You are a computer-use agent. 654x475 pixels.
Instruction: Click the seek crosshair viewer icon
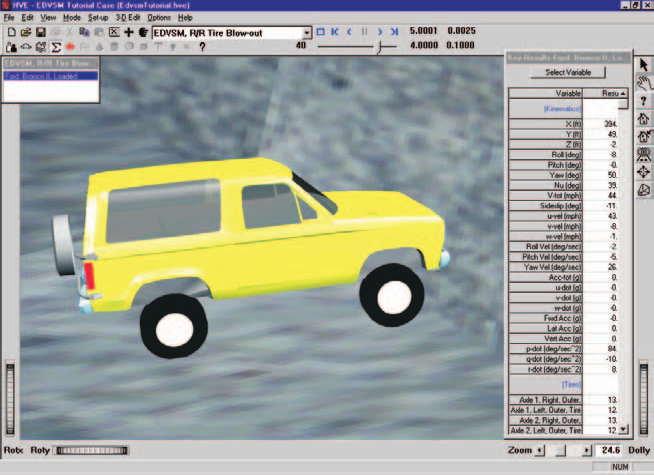(644, 172)
